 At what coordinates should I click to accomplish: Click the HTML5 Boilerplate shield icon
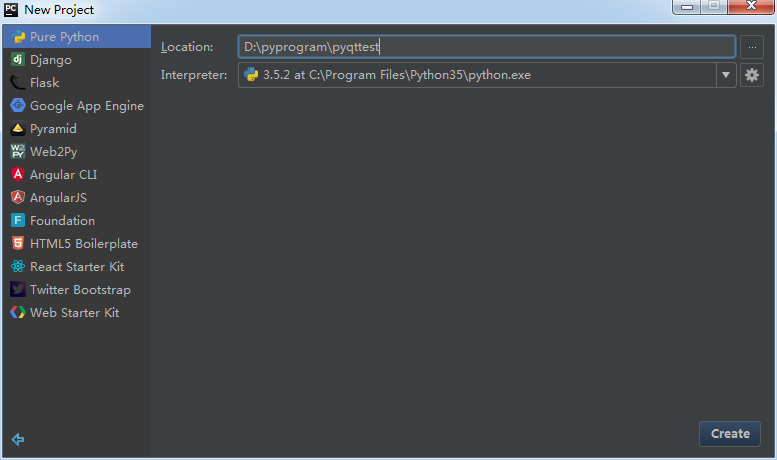coord(18,243)
